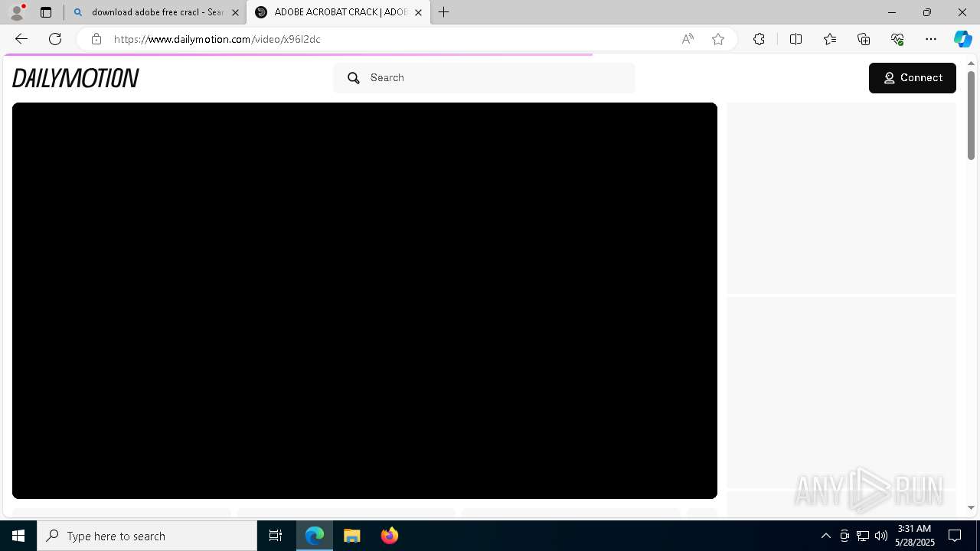Open a new tab with plus button
Image resolution: width=980 pixels, height=551 pixels.
point(444,12)
